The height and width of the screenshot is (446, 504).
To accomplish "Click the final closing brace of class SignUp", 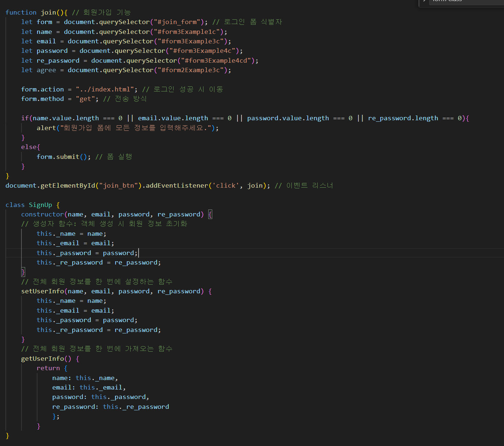I will [x=7, y=435].
